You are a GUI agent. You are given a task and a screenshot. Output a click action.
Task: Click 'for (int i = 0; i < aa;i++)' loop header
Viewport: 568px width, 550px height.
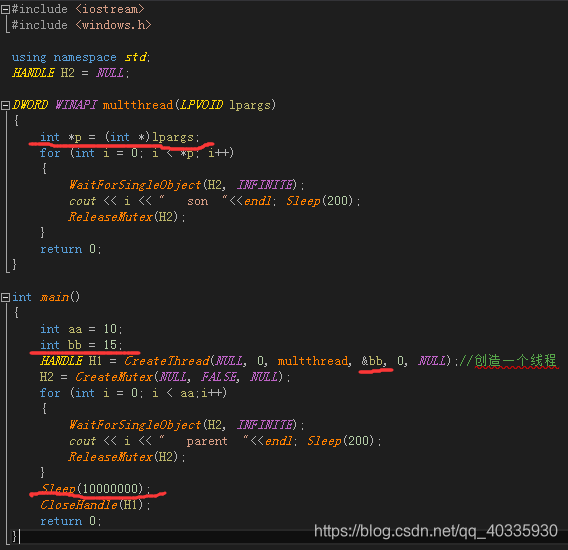tap(133, 393)
